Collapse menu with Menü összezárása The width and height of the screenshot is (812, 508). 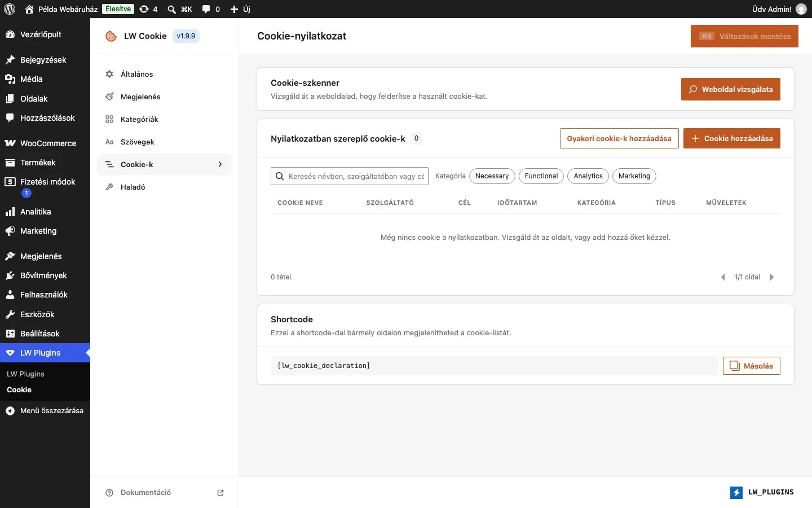tap(45, 411)
